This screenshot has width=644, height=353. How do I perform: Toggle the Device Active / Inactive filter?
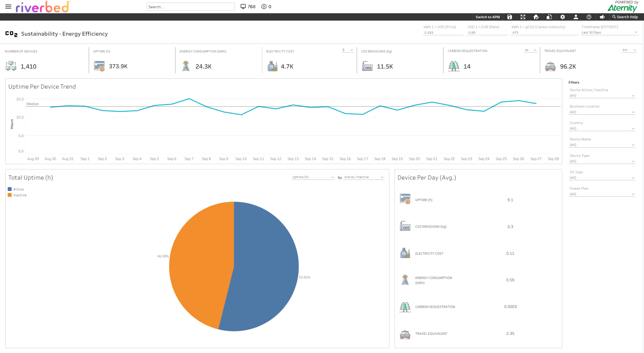[602, 95]
